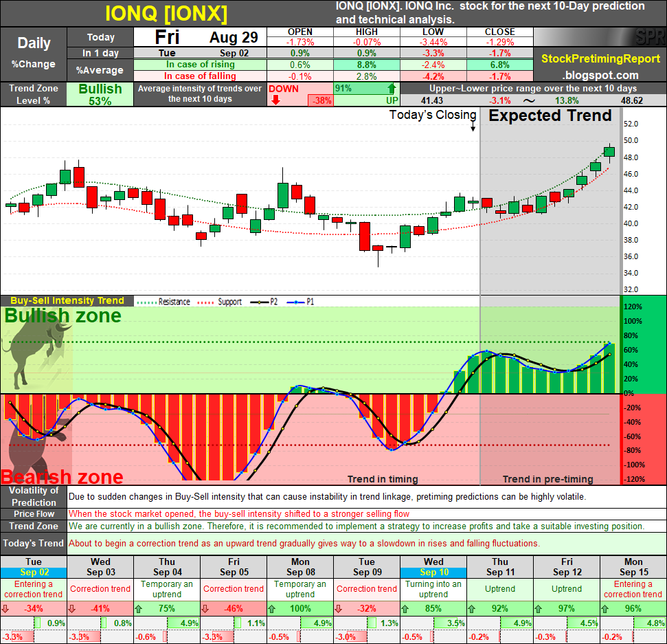
Task: Click the IONQ [IONX] yellow title
Action: click(x=166, y=13)
